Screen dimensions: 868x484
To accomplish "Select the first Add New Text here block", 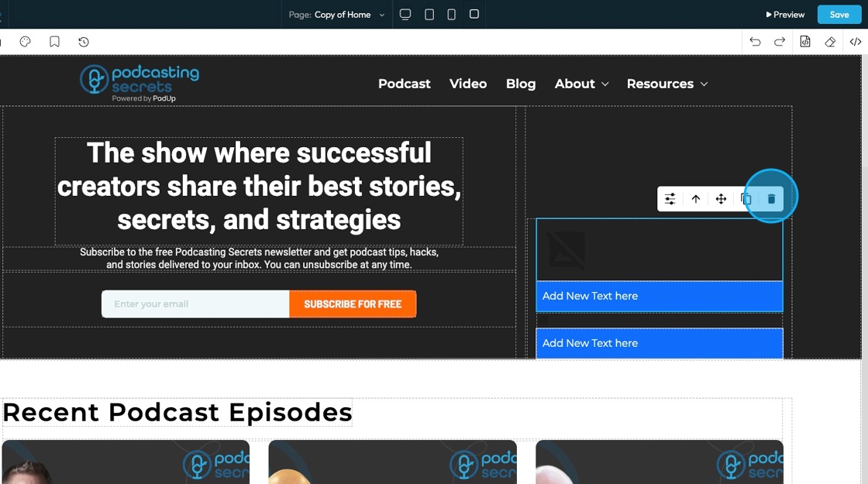I will [x=660, y=296].
